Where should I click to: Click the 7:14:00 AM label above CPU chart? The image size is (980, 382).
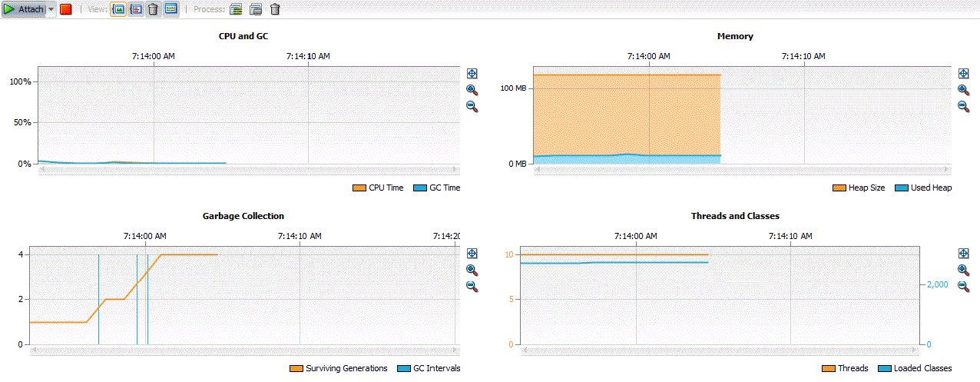coord(154,56)
